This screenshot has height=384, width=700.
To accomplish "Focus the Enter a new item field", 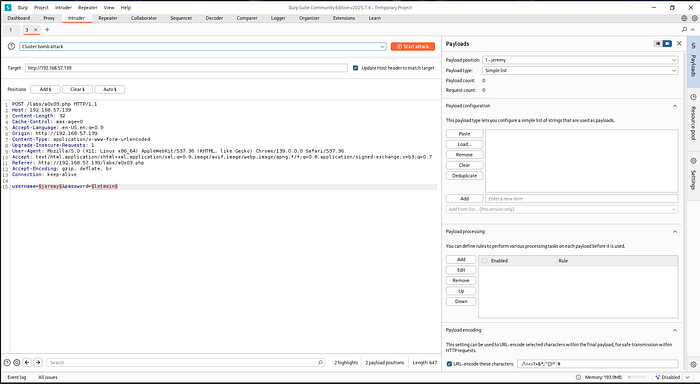I will pos(582,199).
